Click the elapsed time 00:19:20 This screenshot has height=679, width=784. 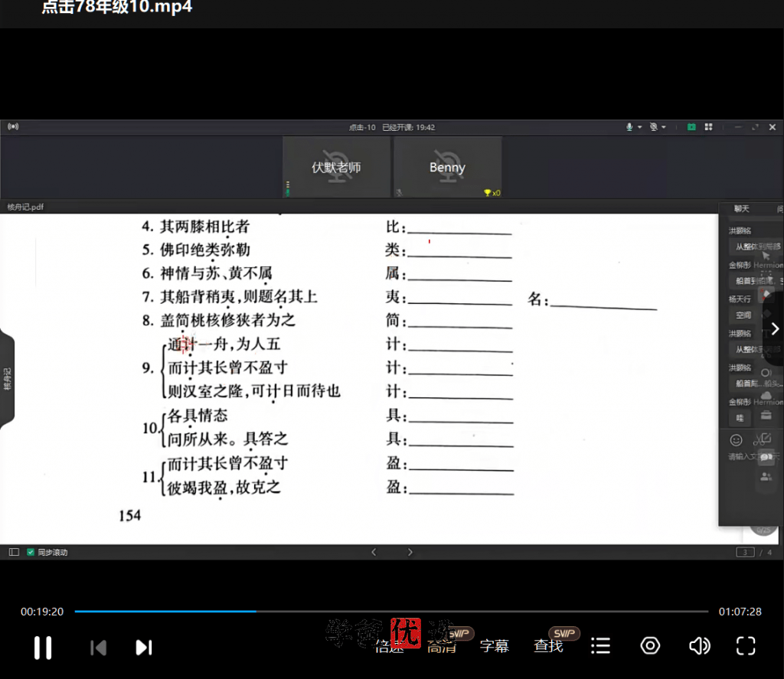[42, 612]
